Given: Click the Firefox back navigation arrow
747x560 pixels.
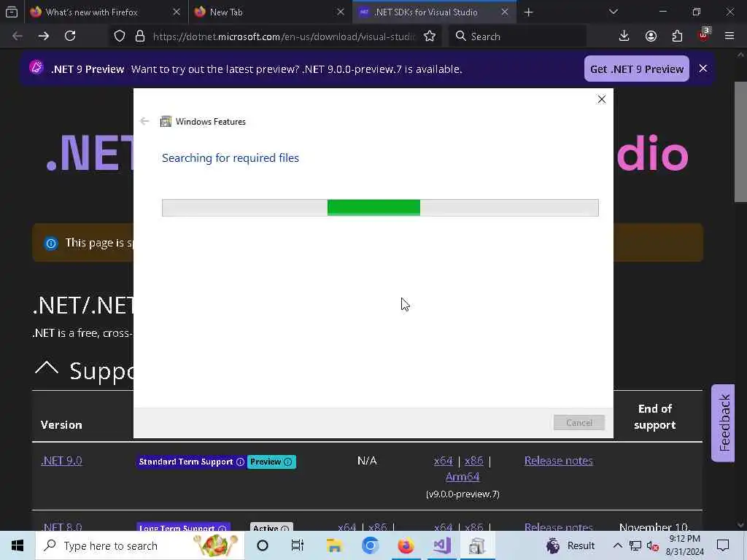Looking at the screenshot, I should tap(18, 36).
